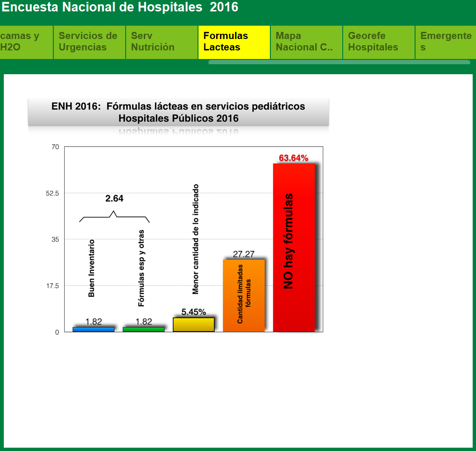The height and width of the screenshot is (451, 476).
Task: Switch to the Emergentes tab
Action: (x=445, y=42)
